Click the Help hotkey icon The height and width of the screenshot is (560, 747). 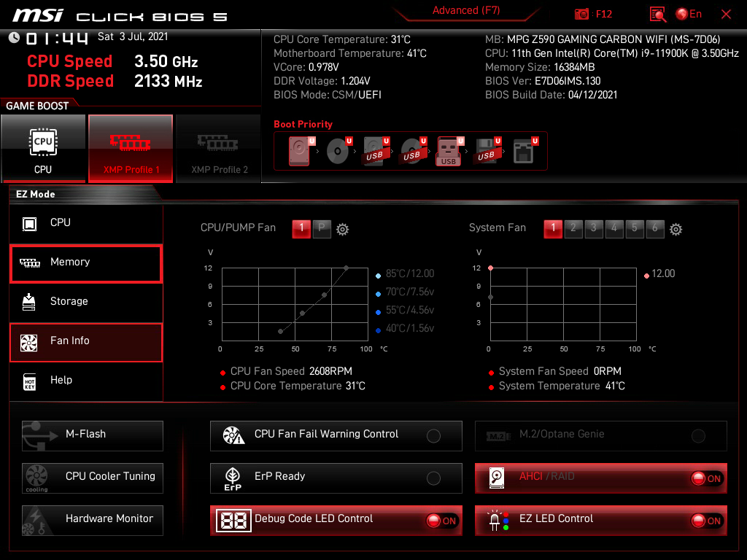pyautogui.click(x=29, y=382)
